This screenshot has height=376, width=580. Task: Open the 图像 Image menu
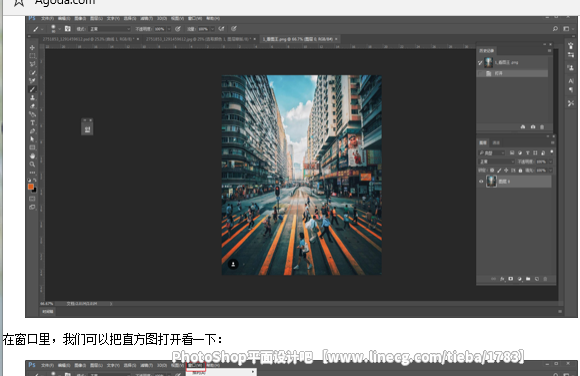pyautogui.click(x=80, y=18)
